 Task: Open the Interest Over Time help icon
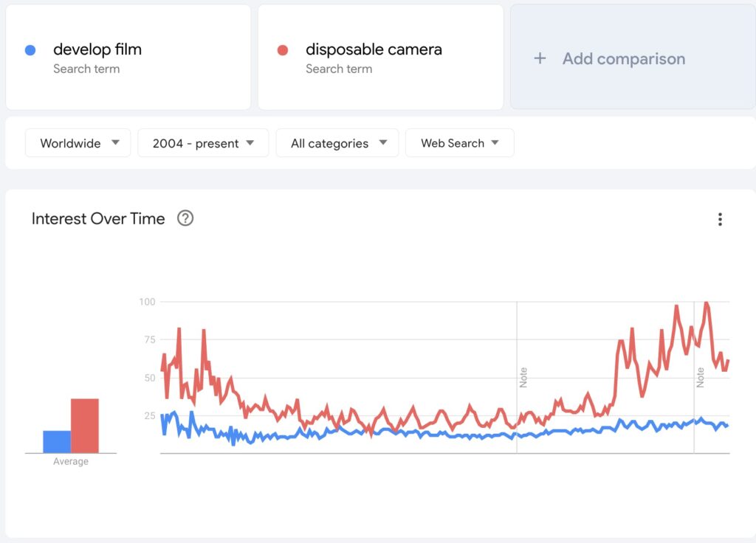click(x=185, y=218)
